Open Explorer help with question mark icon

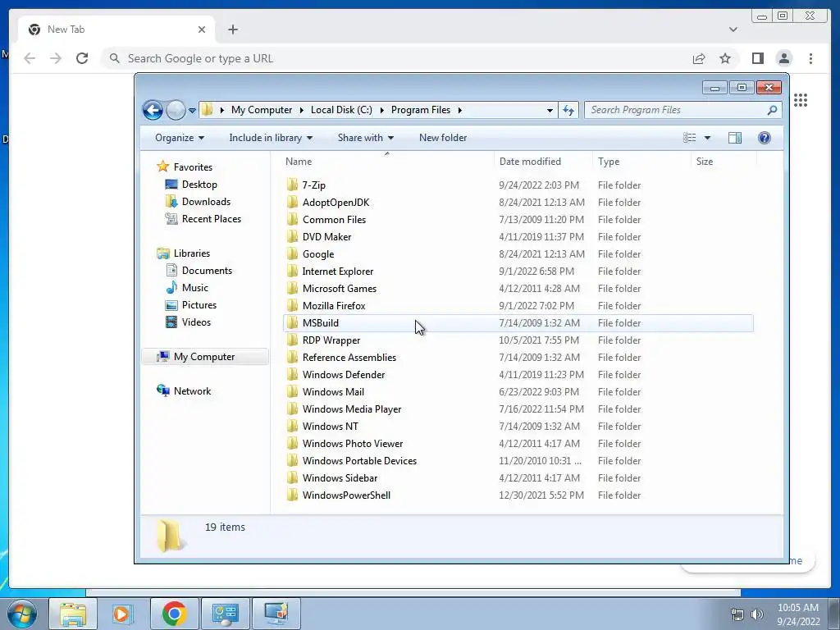[764, 138]
